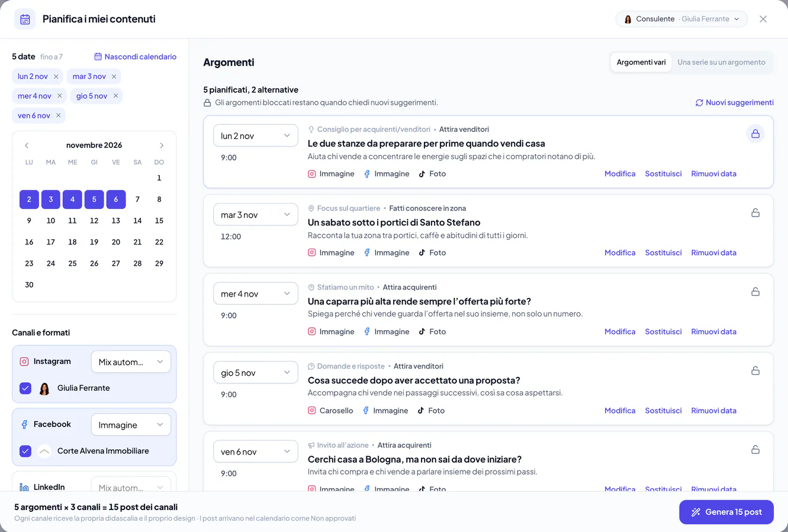788x532 pixels.
Task: Open the Consulente Giulia Ferrante selector
Action: (x=681, y=19)
